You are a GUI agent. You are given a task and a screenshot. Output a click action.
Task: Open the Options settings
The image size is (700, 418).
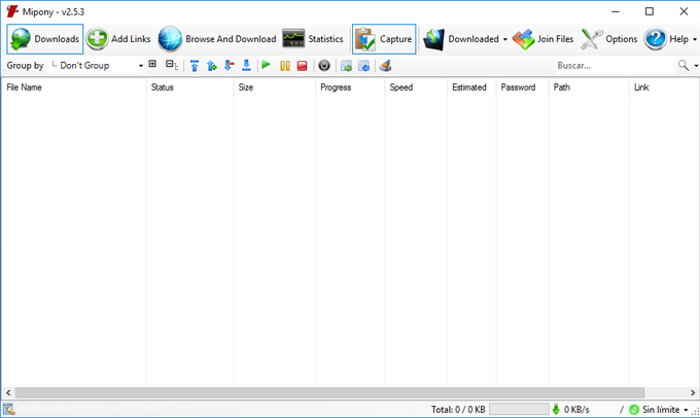click(x=609, y=39)
